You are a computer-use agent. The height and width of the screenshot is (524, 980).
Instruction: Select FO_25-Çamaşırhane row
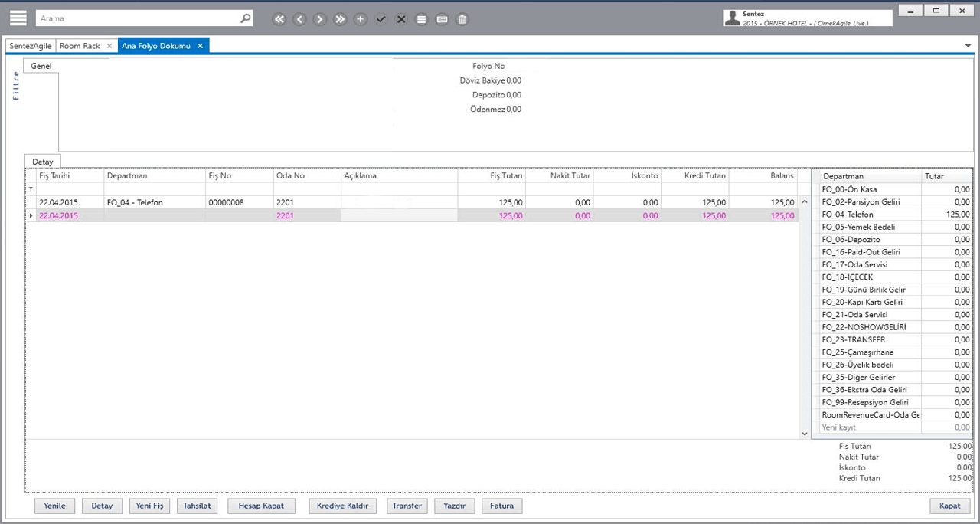pyautogui.click(x=892, y=352)
